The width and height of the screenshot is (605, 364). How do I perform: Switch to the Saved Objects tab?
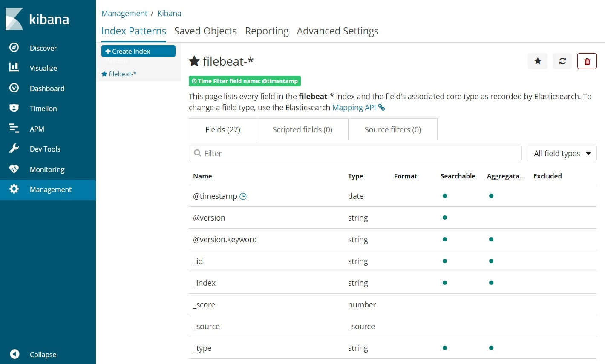pos(205,31)
